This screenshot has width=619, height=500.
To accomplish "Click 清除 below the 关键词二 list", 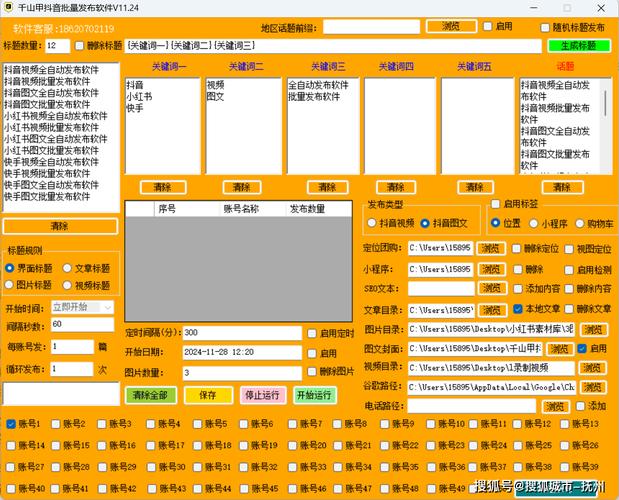I will click(x=241, y=187).
